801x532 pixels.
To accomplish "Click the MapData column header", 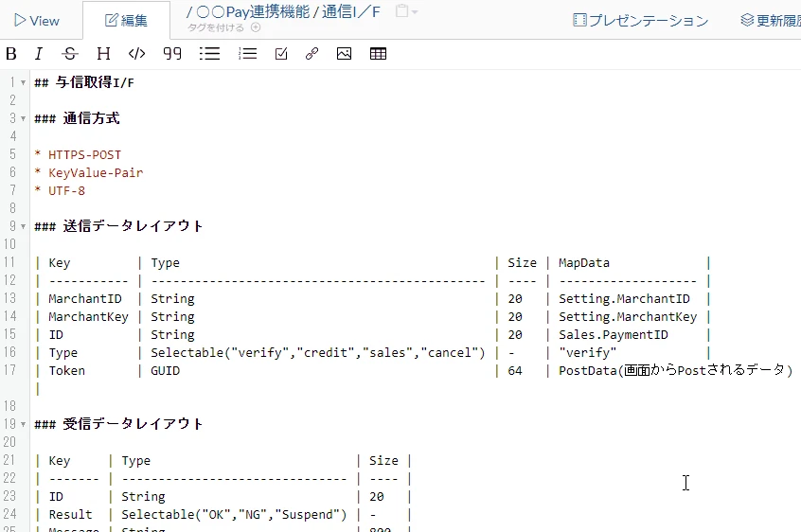I will (584, 263).
